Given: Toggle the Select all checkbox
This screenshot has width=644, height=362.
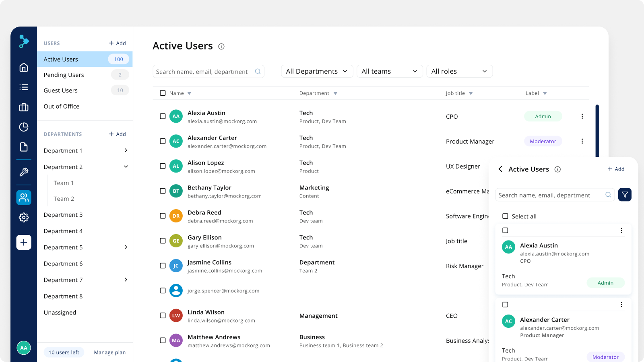Looking at the screenshot, I should 505,216.
